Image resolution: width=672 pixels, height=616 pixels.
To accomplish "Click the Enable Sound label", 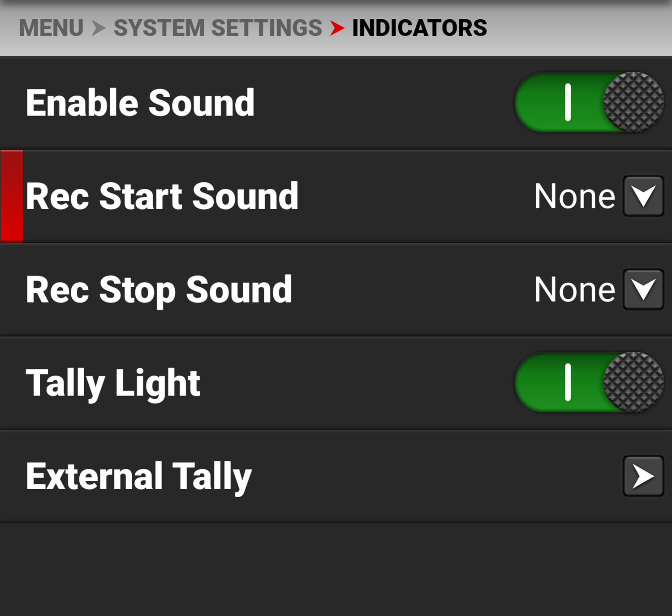I will click(x=140, y=103).
